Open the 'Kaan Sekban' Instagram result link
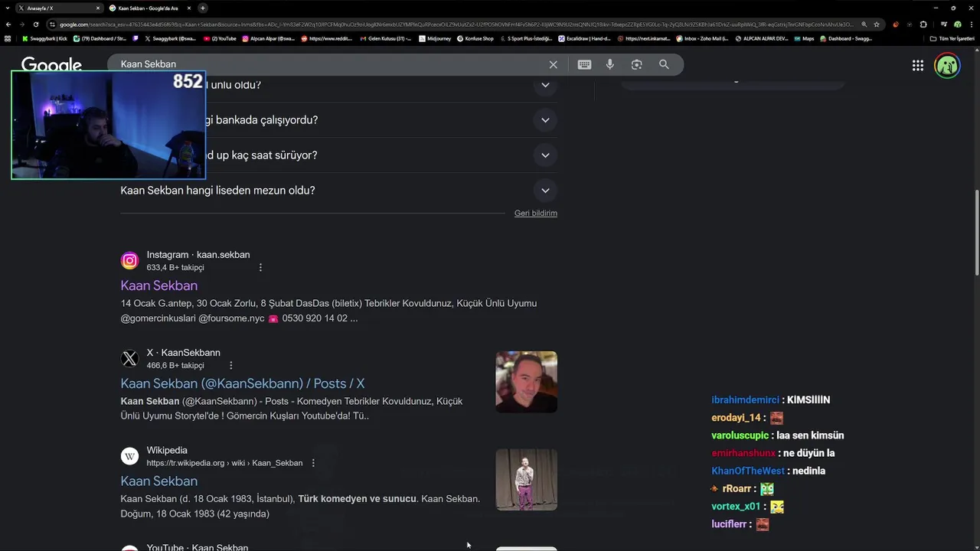 [158, 285]
